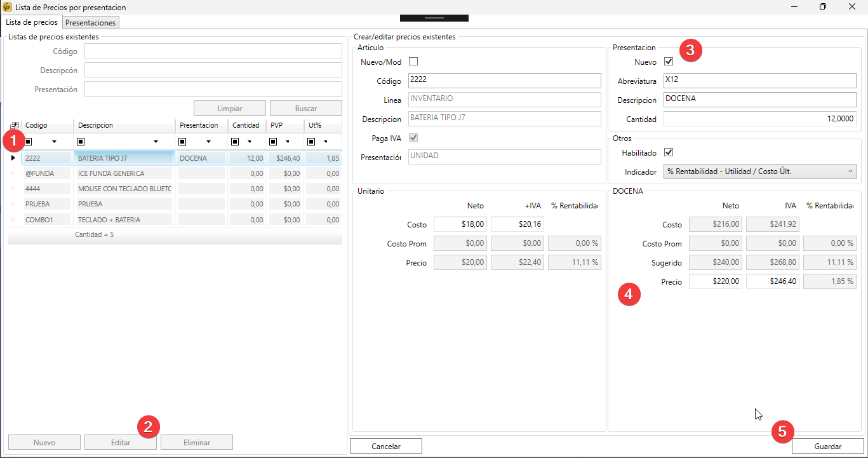Image resolution: width=868 pixels, height=458 pixels.
Task: Click the Articulo Código field showing 2222
Action: tap(504, 81)
